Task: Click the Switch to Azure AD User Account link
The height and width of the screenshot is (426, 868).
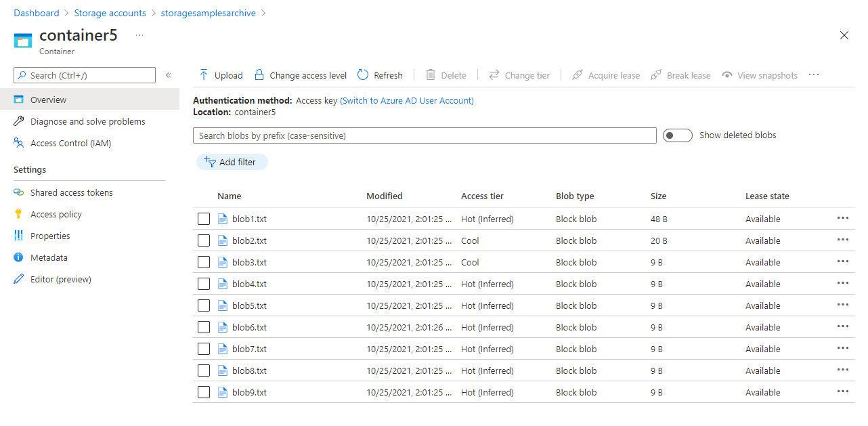Action: [407, 100]
